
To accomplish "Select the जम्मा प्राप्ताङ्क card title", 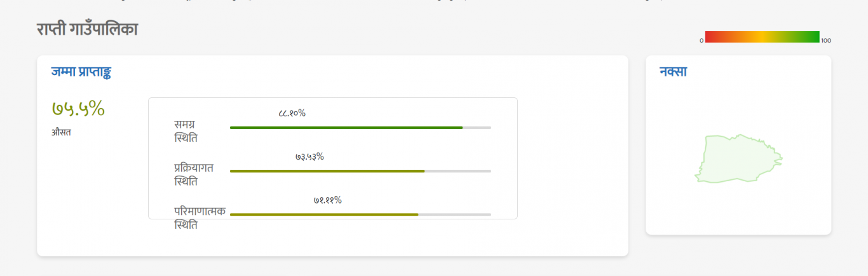I will point(81,72).
